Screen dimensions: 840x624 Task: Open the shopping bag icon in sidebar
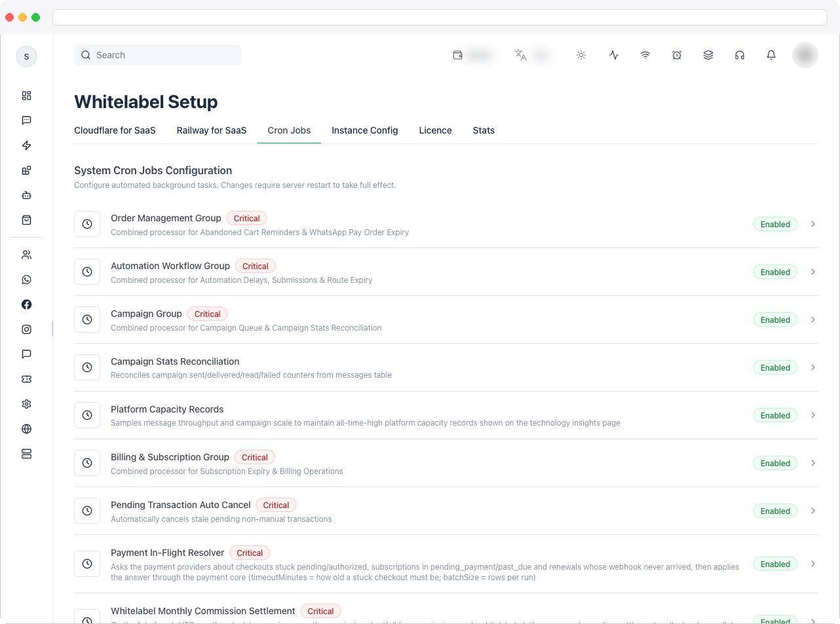[x=26, y=220]
